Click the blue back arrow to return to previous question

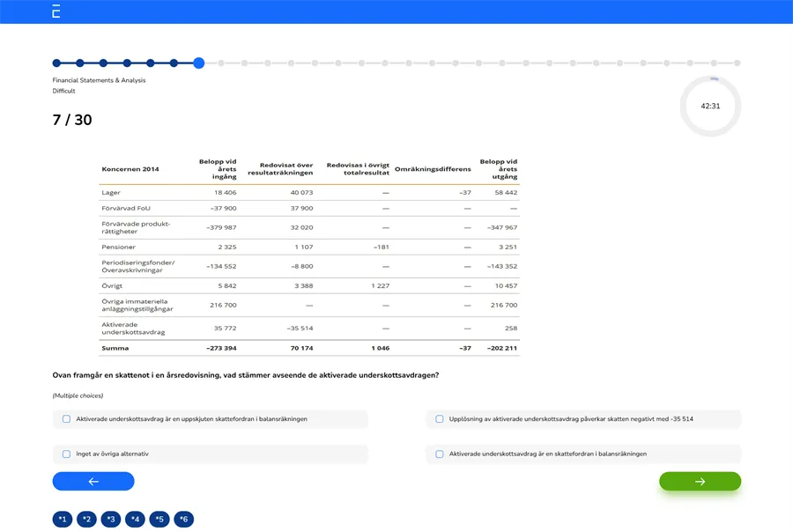(x=93, y=481)
